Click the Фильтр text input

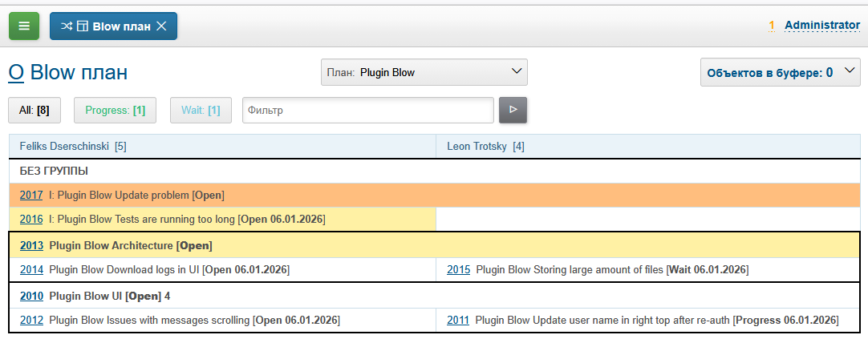[367, 110]
